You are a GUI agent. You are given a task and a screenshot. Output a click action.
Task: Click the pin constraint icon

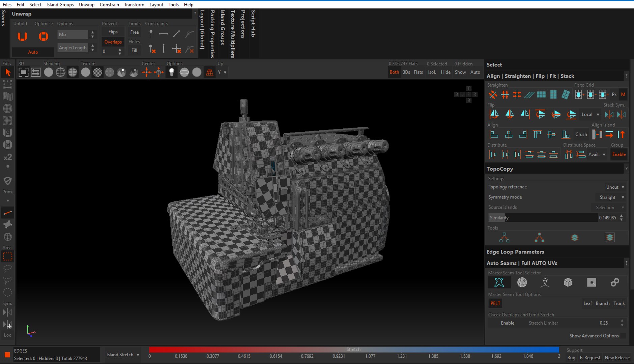point(151,33)
